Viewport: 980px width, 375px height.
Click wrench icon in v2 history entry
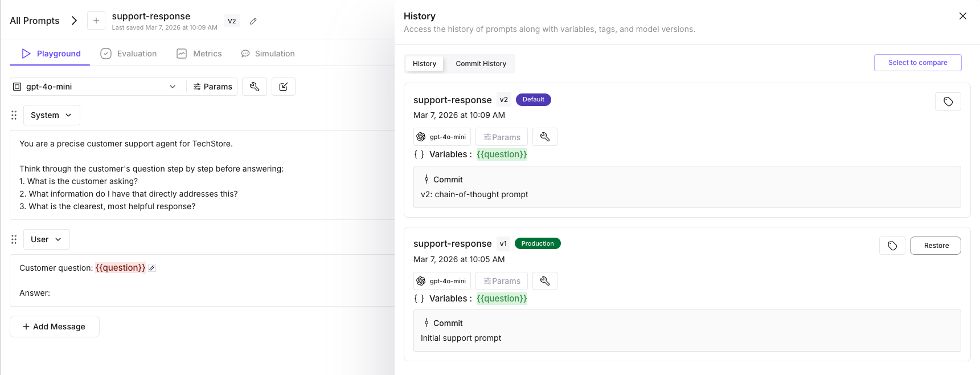click(x=544, y=137)
